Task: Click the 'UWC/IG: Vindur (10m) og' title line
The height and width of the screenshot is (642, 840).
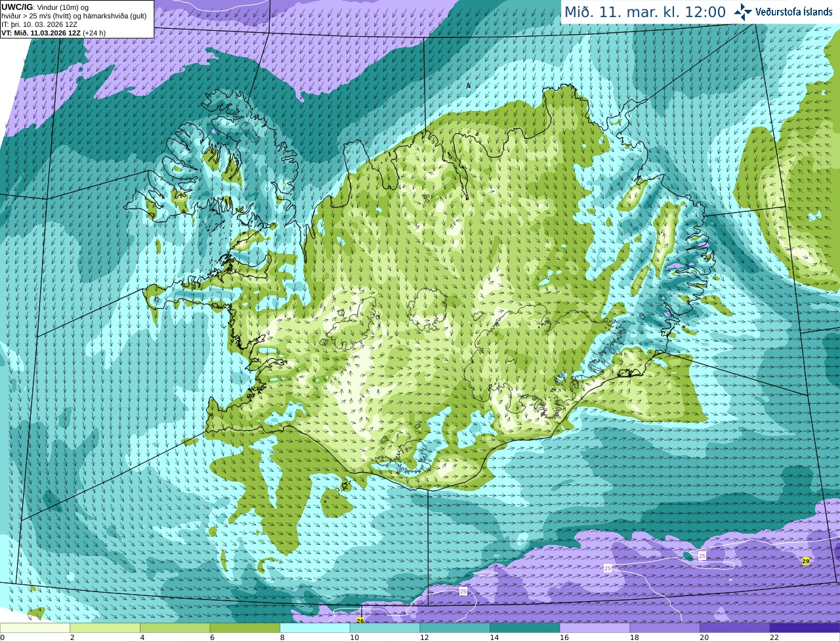Action: [x=45, y=7]
